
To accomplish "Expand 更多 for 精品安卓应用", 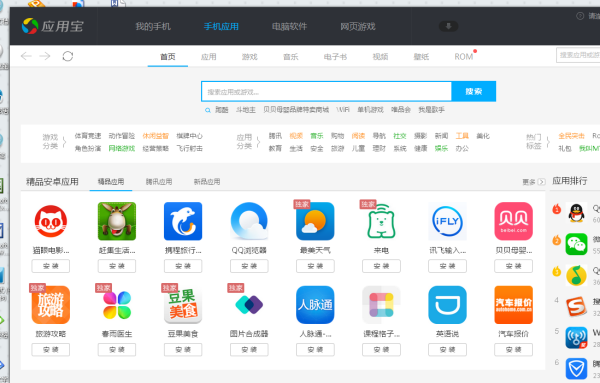I will tap(533, 182).
